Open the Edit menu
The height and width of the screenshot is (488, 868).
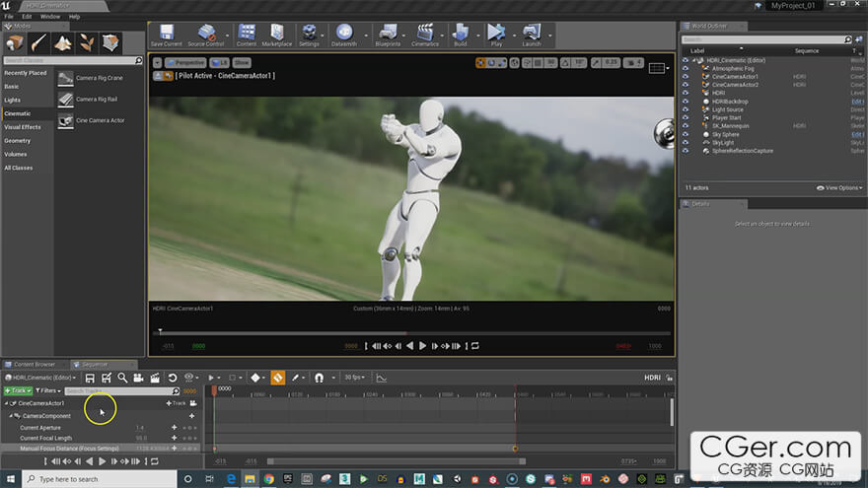tap(27, 17)
